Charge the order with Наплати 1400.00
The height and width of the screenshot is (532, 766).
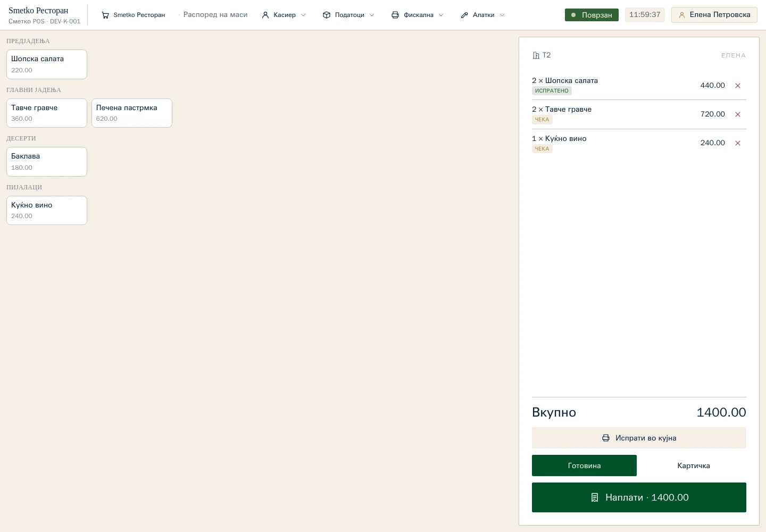[x=639, y=497]
